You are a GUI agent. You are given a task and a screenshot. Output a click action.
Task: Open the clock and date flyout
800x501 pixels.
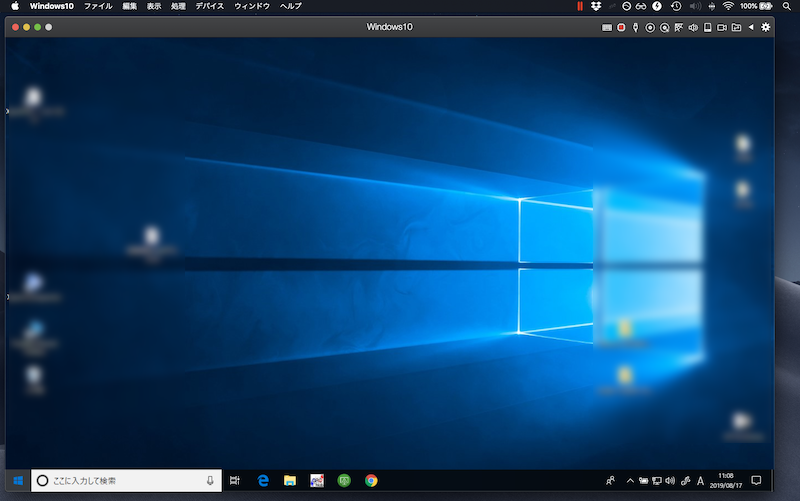725,480
